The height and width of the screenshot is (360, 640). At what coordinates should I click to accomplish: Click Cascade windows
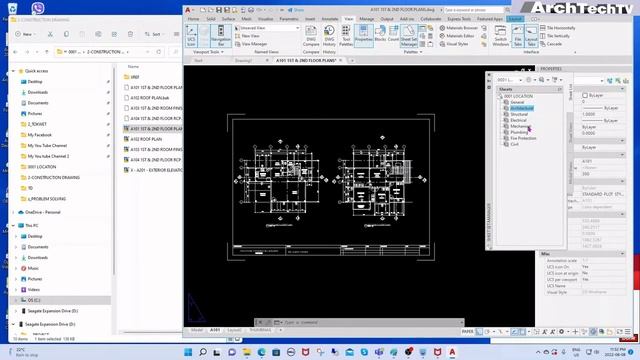click(551, 44)
